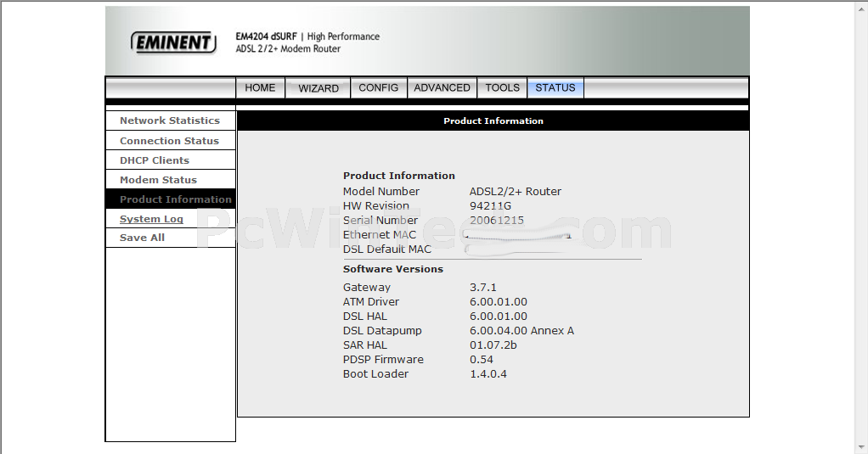The height and width of the screenshot is (454, 868).
Task: Click the STATUS tab
Action: 555,88
